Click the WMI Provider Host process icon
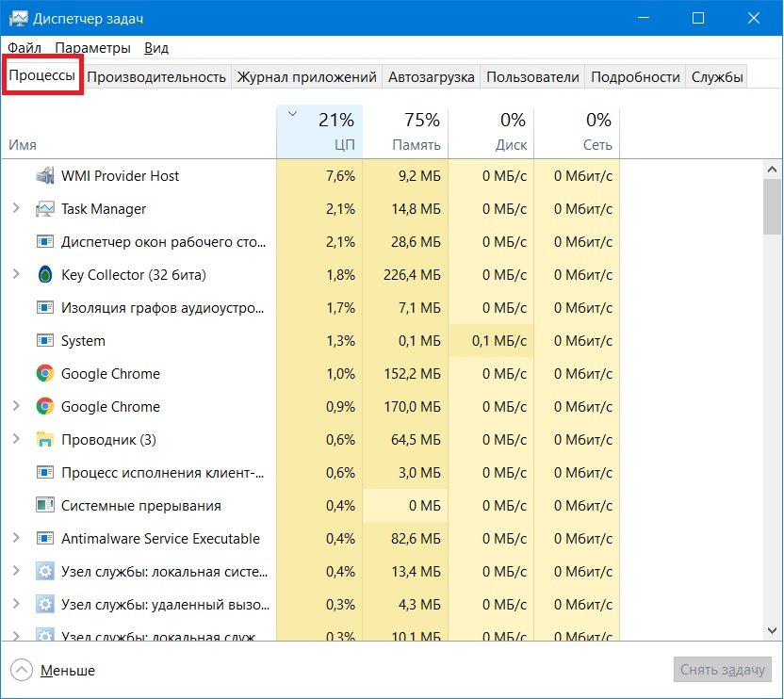Viewport: 784px width, 699px height. [x=44, y=176]
